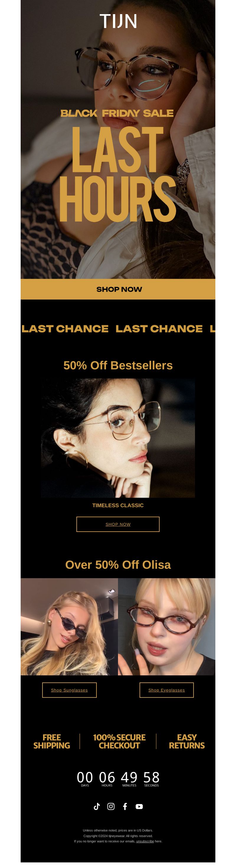Click the LAST CHANCE scrolling banner

pyautogui.click(x=118, y=328)
